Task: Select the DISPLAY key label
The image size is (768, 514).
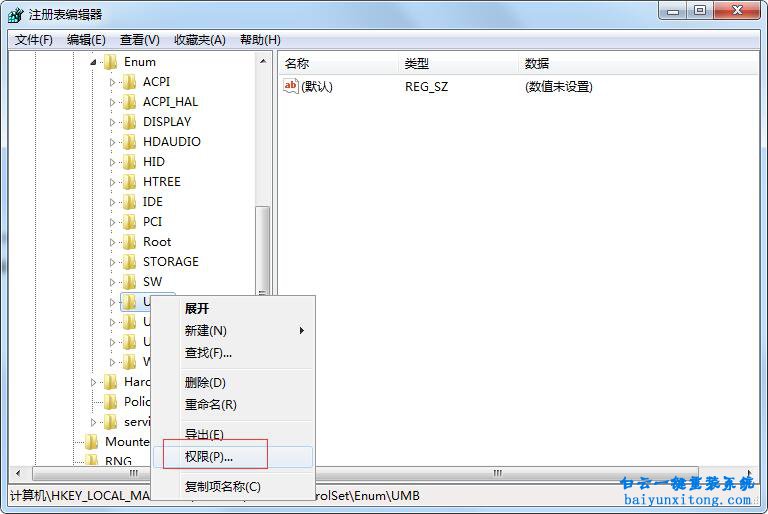Action: 167,122
